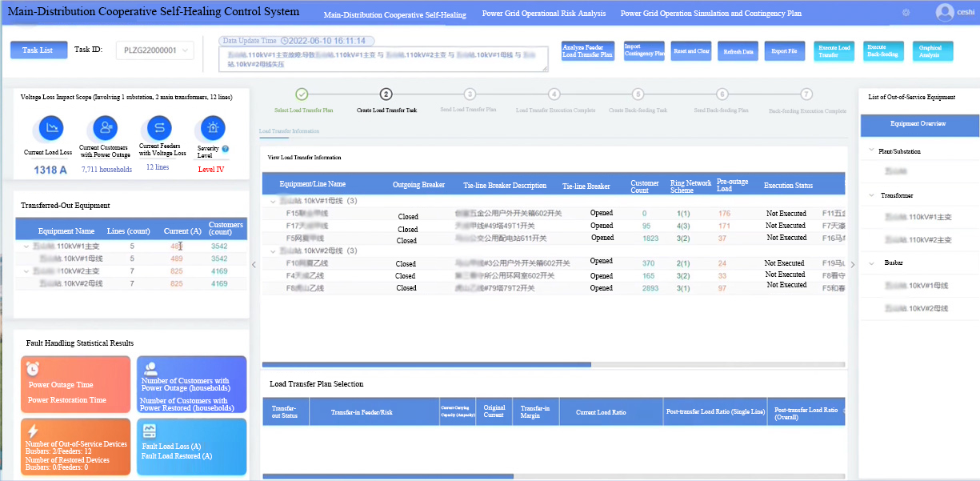Click the Severity Level help question mark

(x=225, y=149)
